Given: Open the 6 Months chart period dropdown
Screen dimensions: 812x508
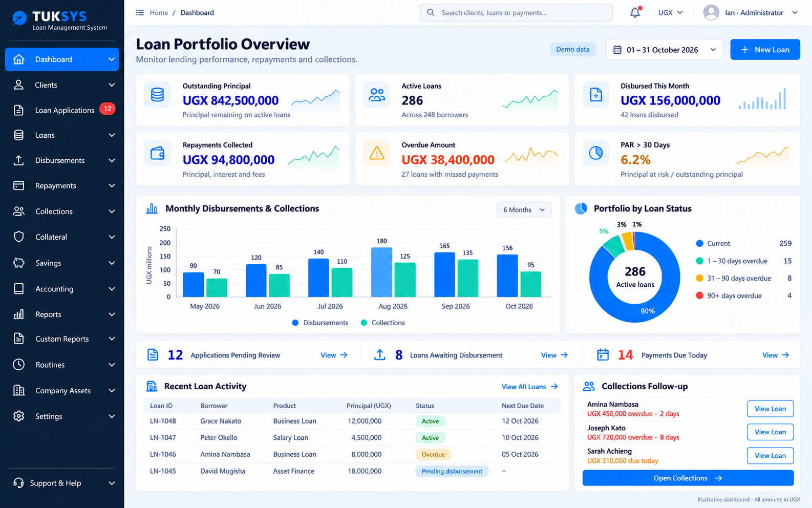Looking at the screenshot, I should click(524, 210).
